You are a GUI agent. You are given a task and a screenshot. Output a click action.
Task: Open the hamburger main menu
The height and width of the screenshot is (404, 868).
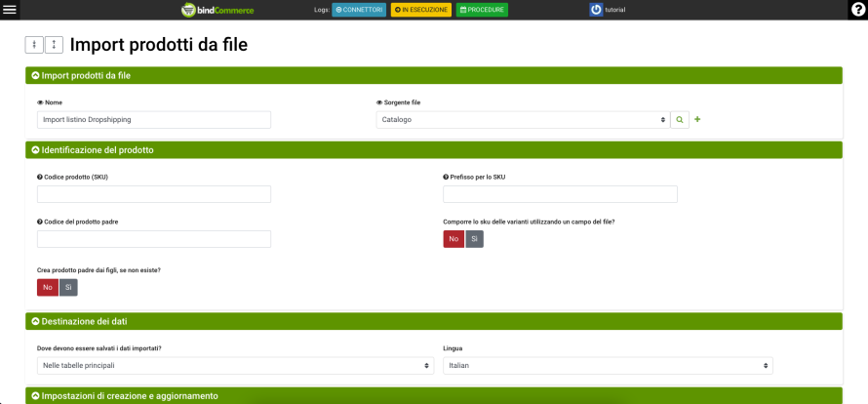12,9
